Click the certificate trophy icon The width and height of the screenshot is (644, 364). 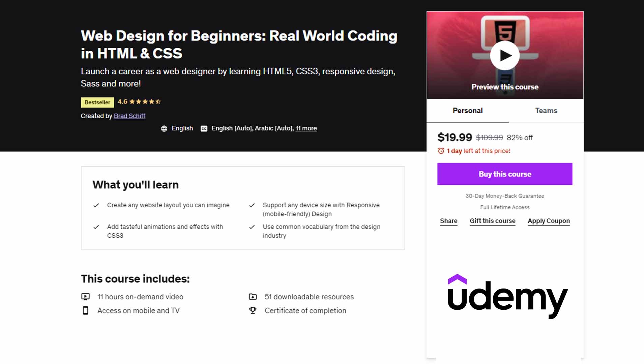click(x=253, y=310)
